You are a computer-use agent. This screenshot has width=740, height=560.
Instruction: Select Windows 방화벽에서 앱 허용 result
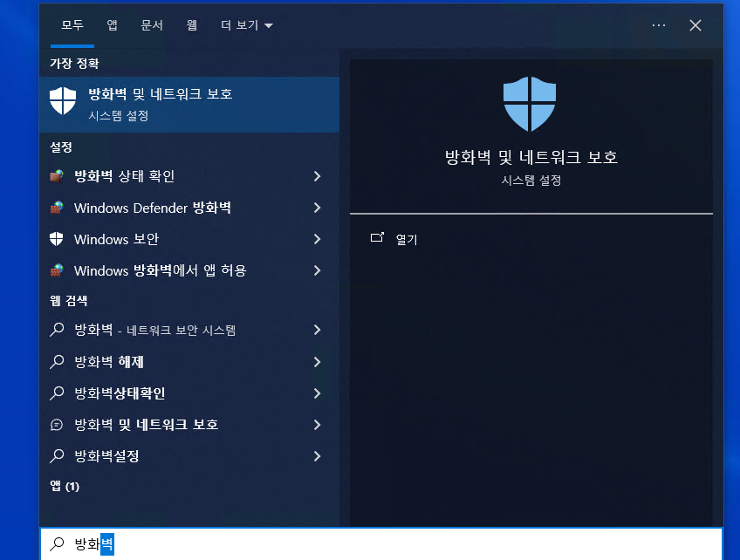coord(189,270)
